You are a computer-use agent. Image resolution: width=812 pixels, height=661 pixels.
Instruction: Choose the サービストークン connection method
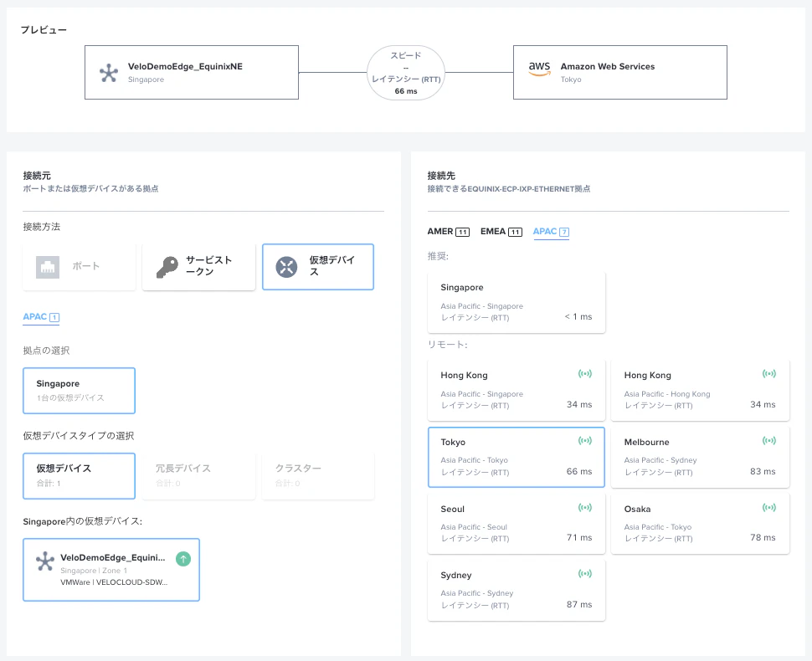click(x=199, y=267)
